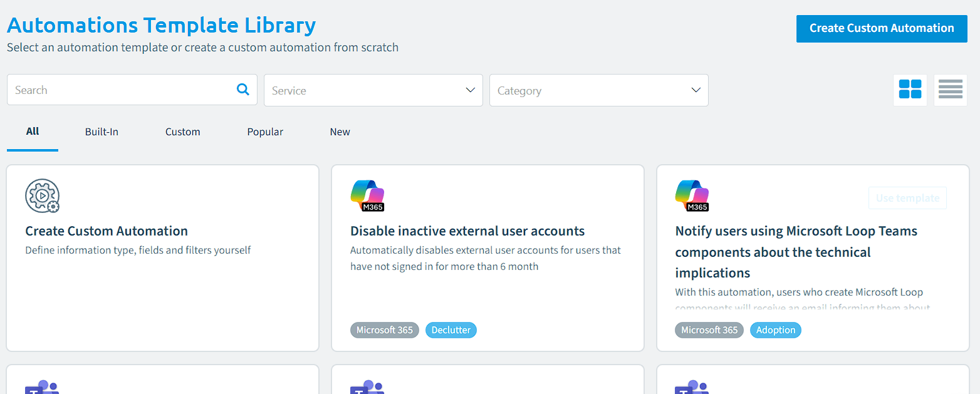Select the Popular tab
This screenshot has width=980, height=394.
(265, 132)
